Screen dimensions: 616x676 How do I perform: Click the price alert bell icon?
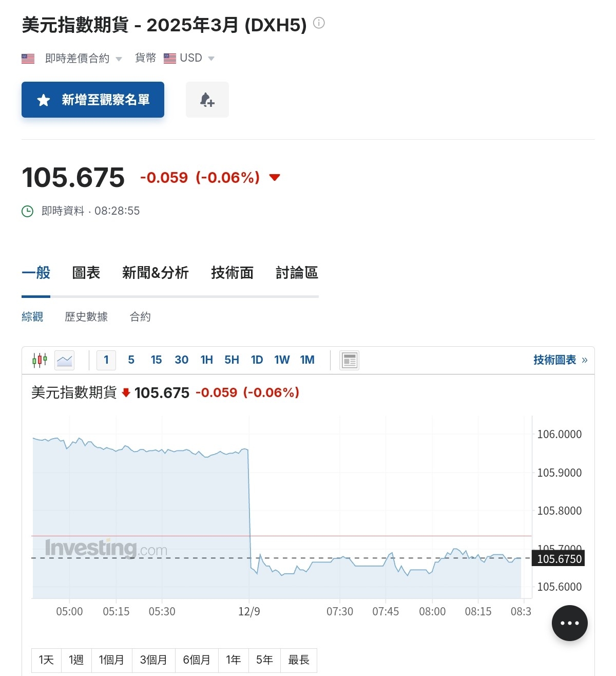(x=207, y=99)
